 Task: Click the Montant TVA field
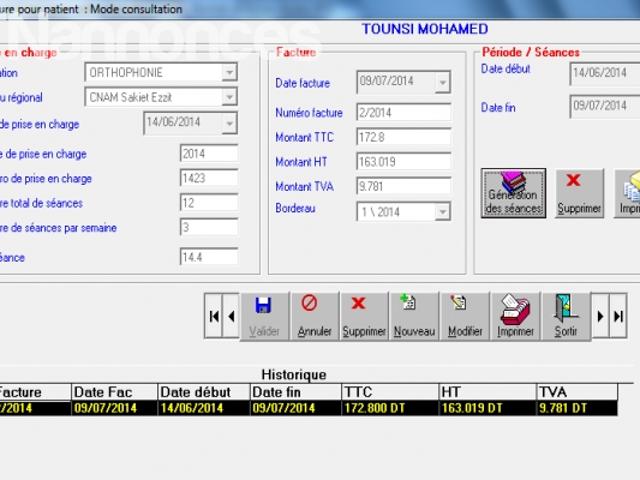(404, 186)
